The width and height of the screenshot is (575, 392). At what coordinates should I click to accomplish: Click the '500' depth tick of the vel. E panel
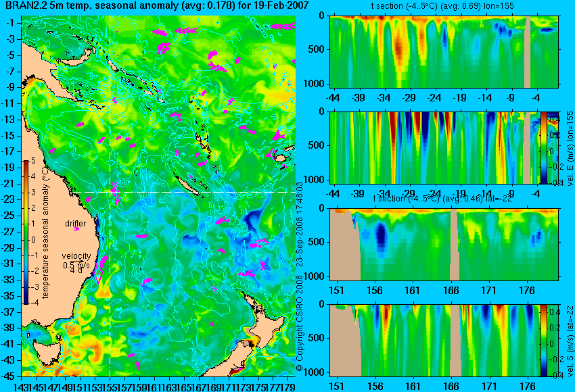coord(316,145)
